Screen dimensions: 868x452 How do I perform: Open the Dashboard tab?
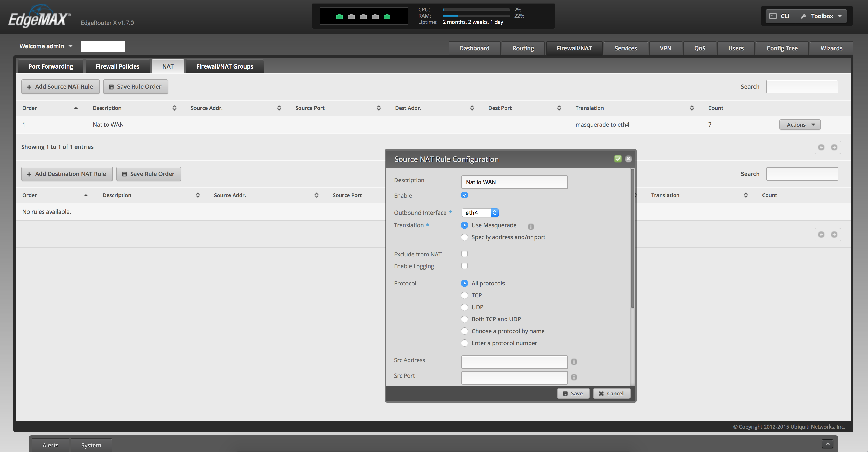click(x=474, y=48)
